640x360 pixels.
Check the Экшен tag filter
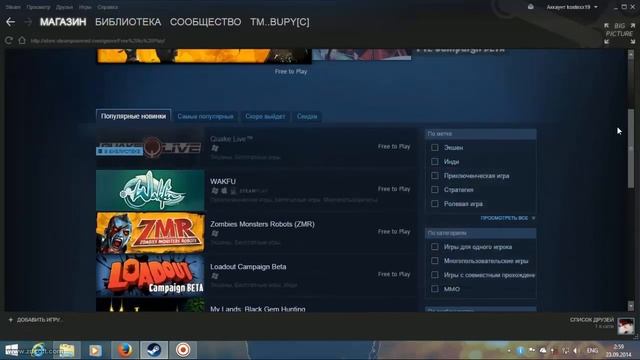(435, 148)
